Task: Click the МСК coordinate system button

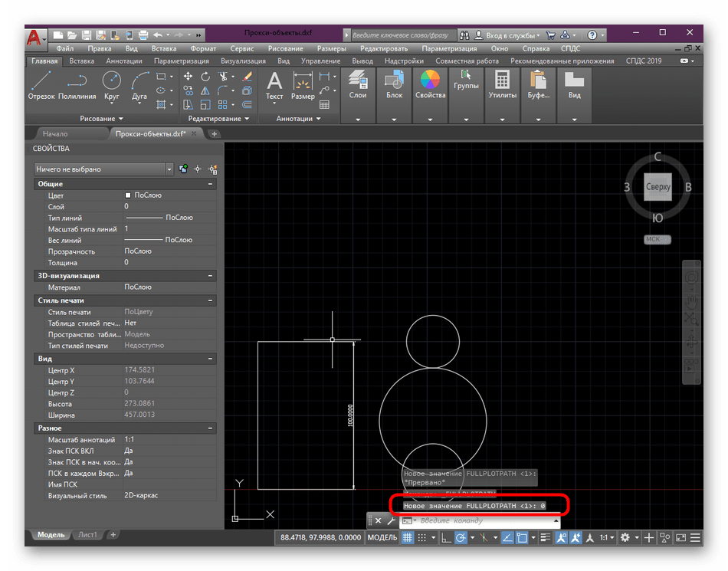Action: [657, 239]
